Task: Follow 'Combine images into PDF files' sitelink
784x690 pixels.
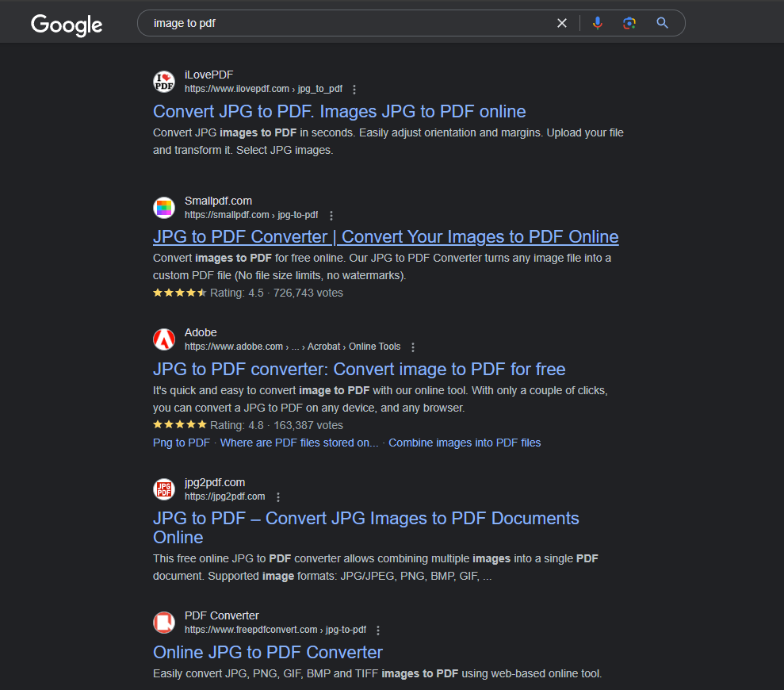Action: tap(465, 443)
